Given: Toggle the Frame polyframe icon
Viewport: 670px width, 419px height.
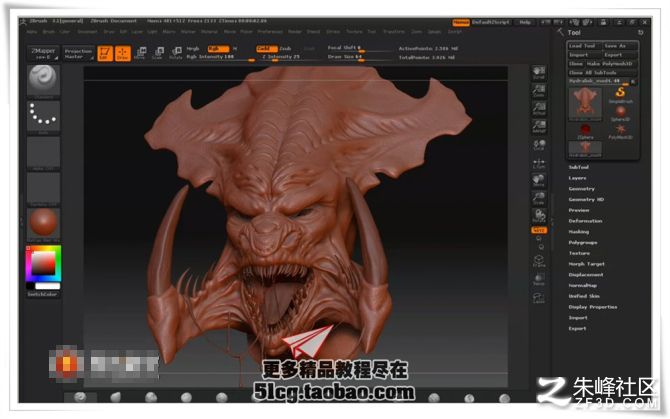Looking at the screenshot, I should point(539,261).
